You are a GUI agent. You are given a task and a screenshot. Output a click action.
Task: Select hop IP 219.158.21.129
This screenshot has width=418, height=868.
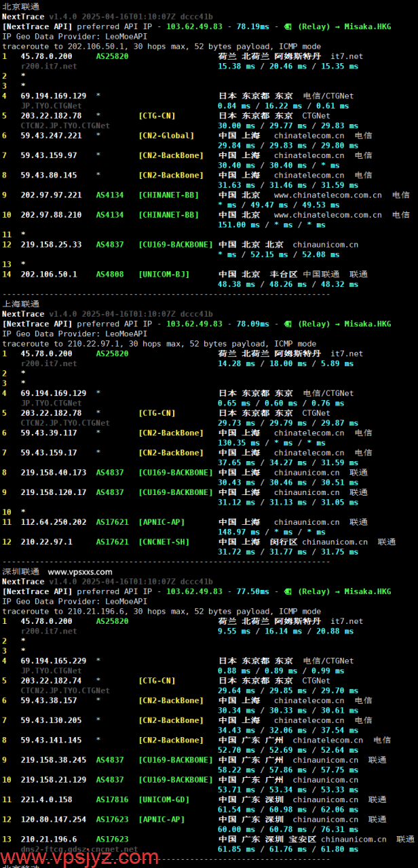click(x=54, y=780)
